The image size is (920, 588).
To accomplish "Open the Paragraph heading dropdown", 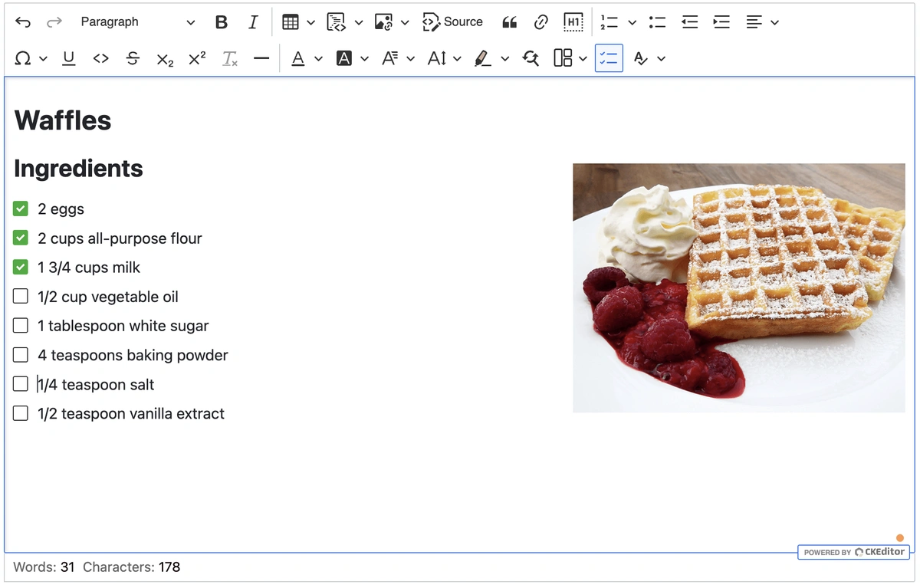I will point(138,22).
